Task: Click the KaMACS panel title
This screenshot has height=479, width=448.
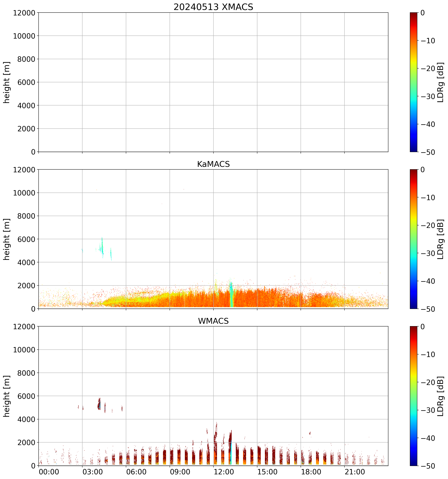Action: coord(213,164)
